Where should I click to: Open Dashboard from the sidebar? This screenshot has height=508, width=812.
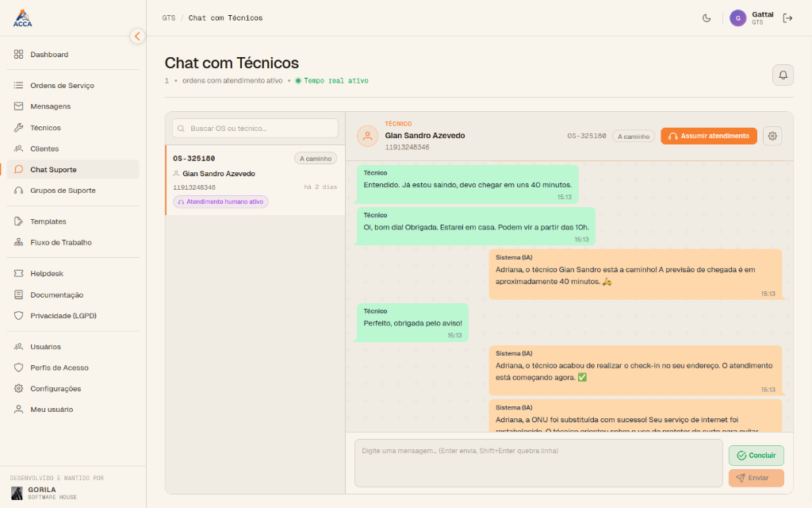click(x=73, y=55)
